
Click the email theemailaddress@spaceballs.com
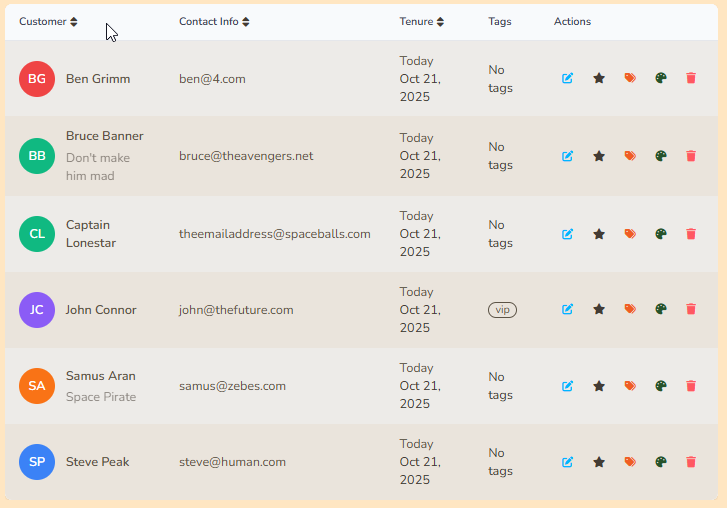click(275, 234)
